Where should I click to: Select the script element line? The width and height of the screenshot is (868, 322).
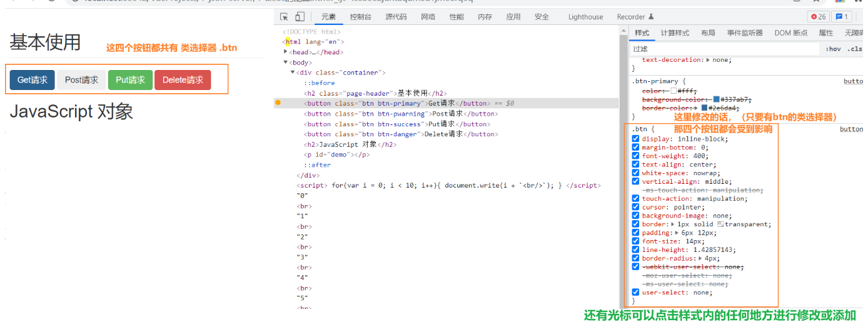click(448, 185)
